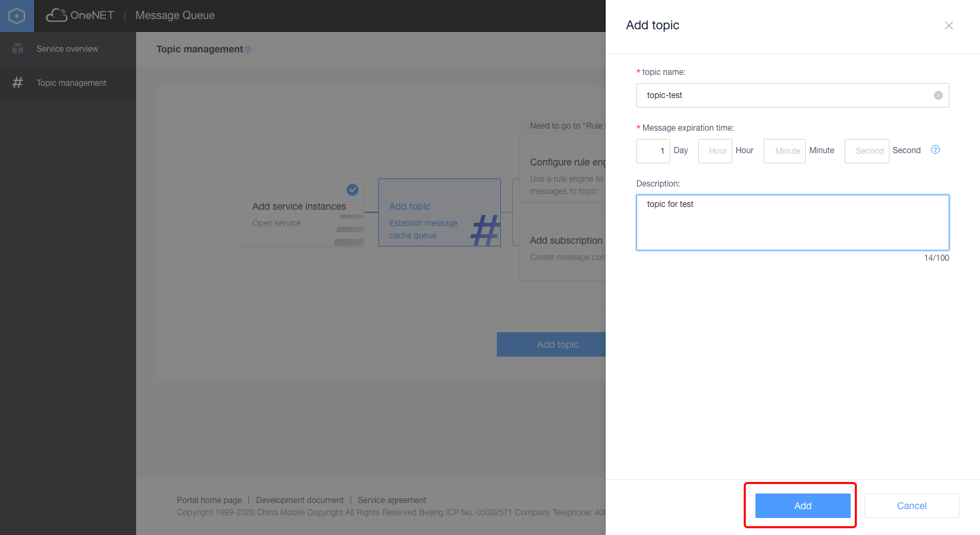This screenshot has width=980, height=535.
Task: Click the OneNET cloud logo
Action: click(80, 15)
